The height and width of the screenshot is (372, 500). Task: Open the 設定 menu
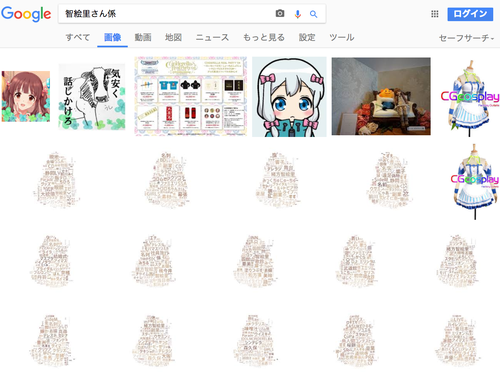[x=307, y=37]
